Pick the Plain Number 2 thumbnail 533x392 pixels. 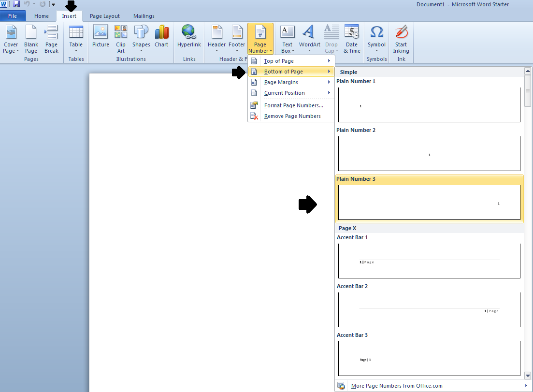coord(429,154)
